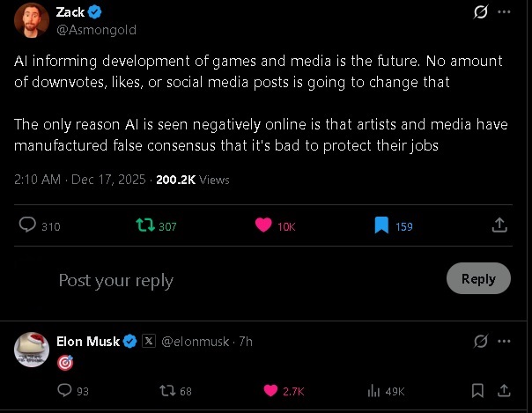Share Zack's post via the share icon
The height and width of the screenshot is (413, 532).
tap(499, 225)
